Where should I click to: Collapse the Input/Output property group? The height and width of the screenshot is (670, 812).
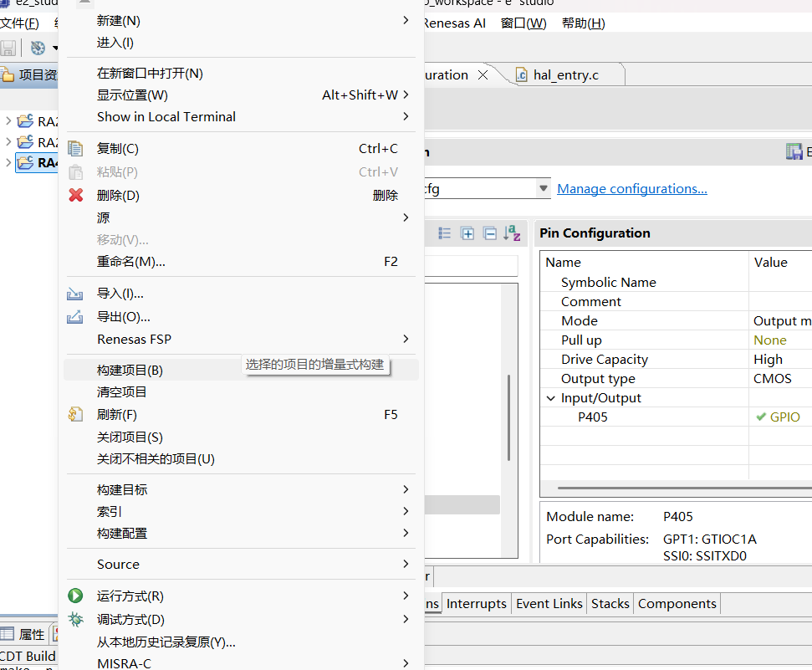[x=550, y=398]
